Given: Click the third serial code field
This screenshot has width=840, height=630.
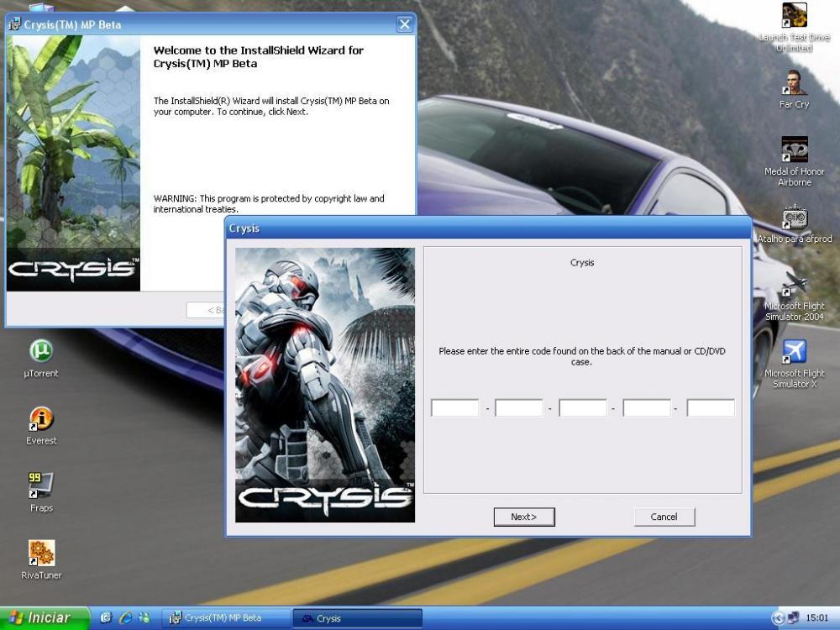Looking at the screenshot, I should click(x=583, y=408).
